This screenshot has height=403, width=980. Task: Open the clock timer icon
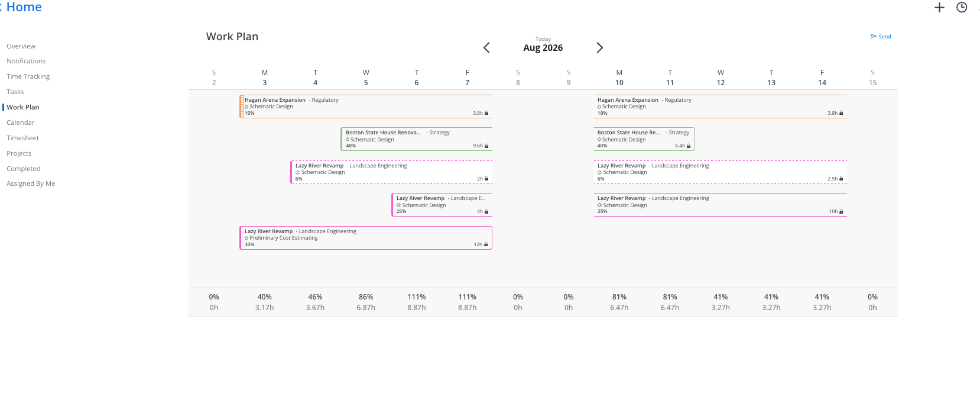962,8
